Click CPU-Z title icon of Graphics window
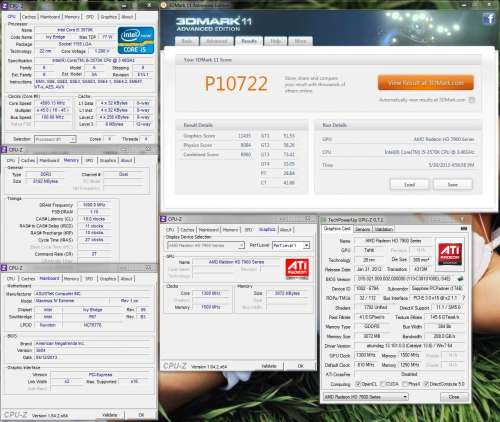 tap(163, 219)
